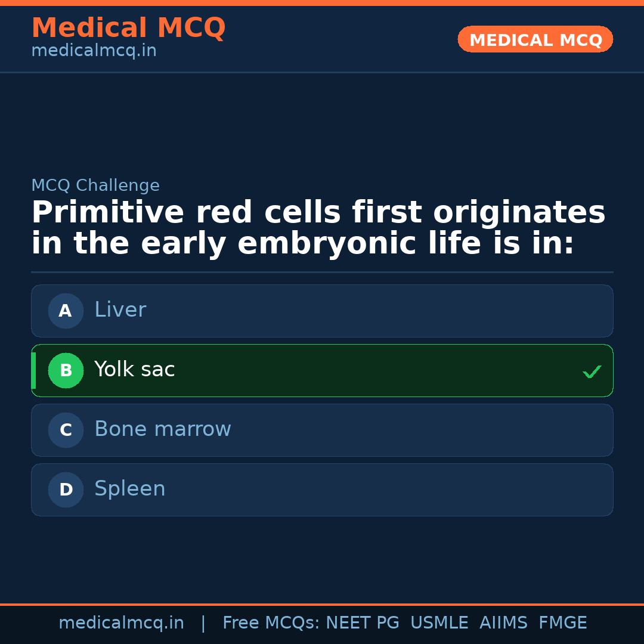Open the medicalmcq.in link in the header
This screenshot has width=644, height=644.
pyautogui.click(x=94, y=51)
